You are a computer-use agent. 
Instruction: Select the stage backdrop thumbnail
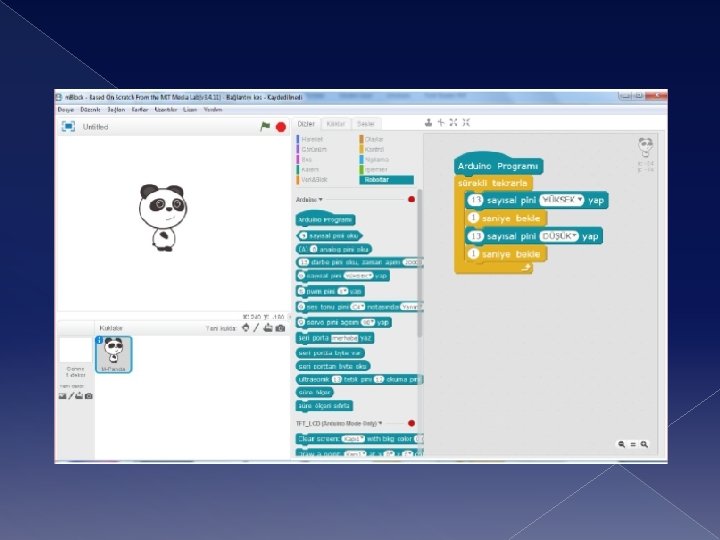[x=75, y=350]
